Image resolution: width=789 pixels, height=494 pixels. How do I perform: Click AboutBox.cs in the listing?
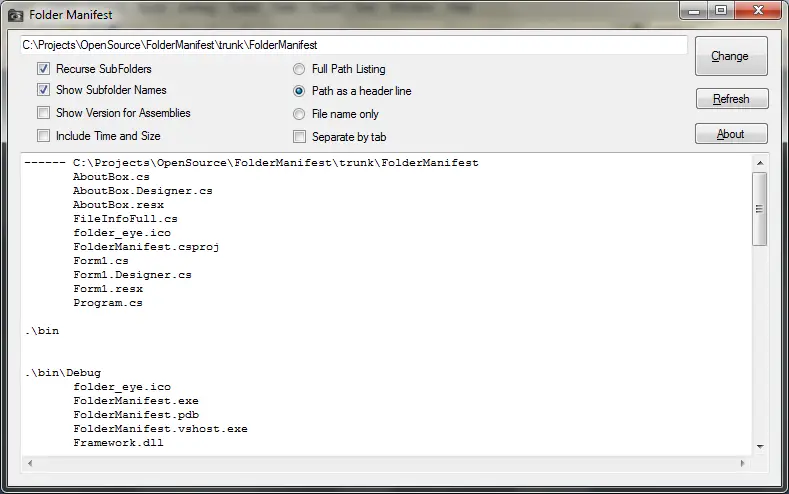[x=111, y=177]
